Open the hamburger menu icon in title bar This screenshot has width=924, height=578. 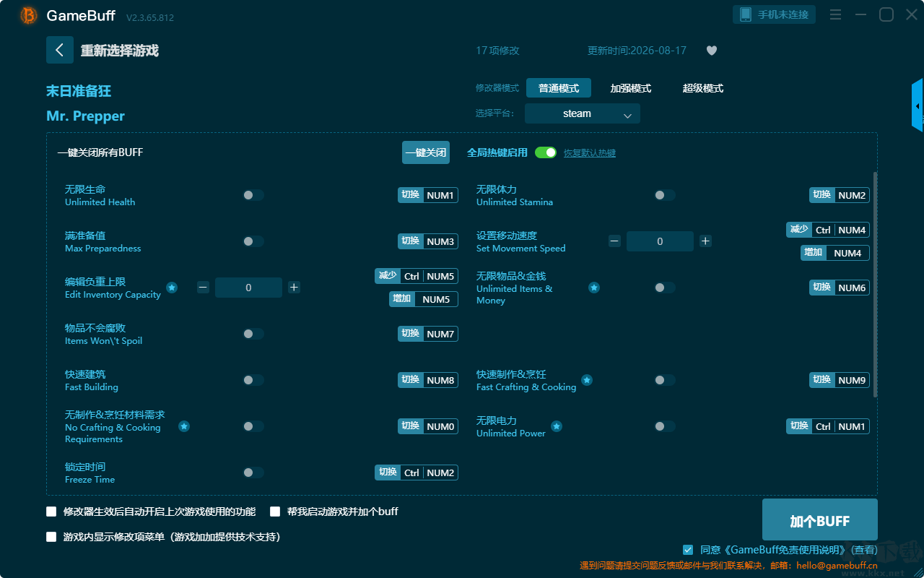(835, 14)
